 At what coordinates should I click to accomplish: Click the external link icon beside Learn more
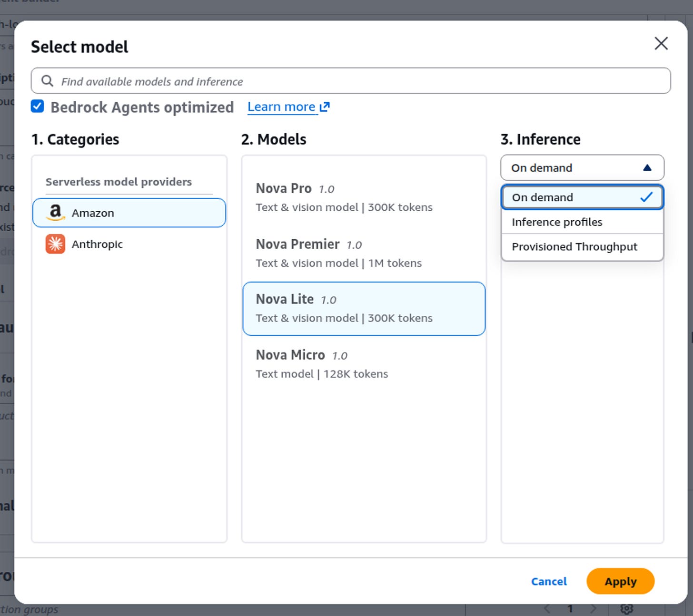(325, 107)
